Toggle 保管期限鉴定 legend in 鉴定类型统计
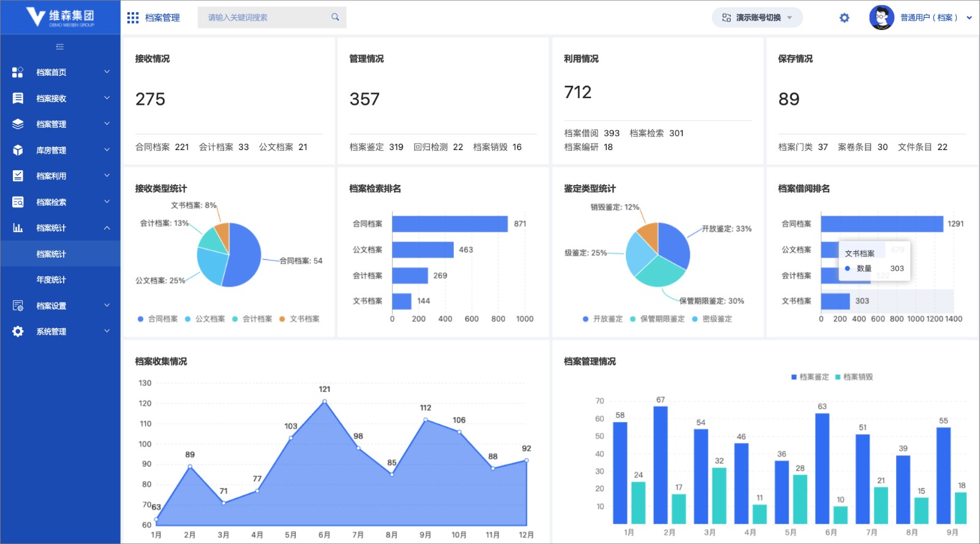 (x=658, y=319)
